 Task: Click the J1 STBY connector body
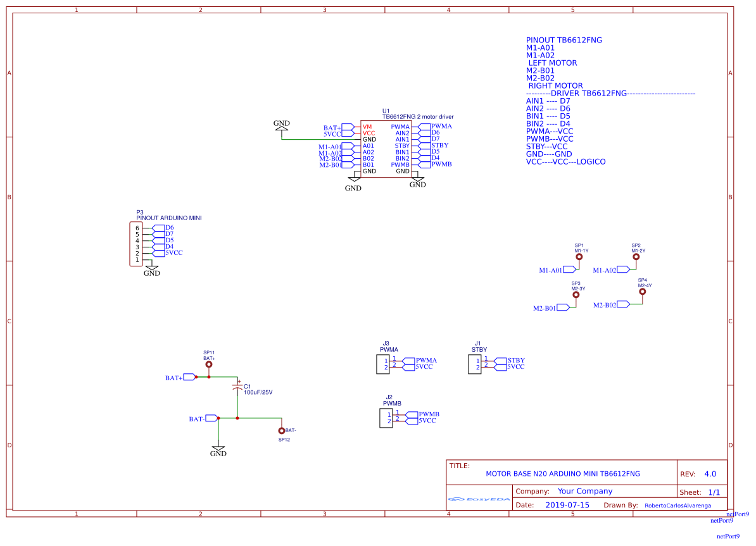(x=474, y=364)
